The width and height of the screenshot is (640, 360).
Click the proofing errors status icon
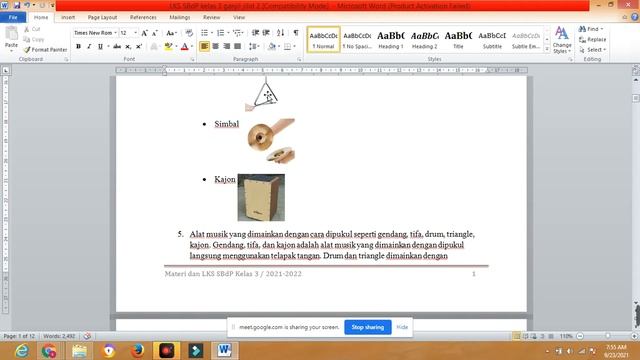click(x=87, y=336)
